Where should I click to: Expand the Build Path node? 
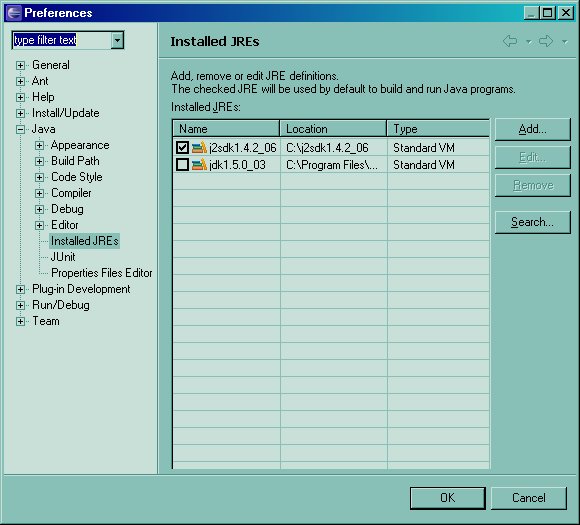click(x=40, y=161)
